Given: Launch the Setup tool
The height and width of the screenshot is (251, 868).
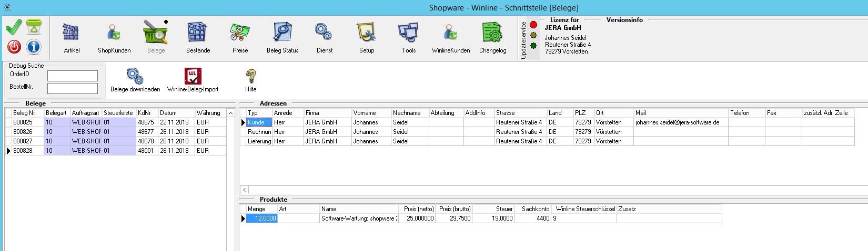Looking at the screenshot, I should [367, 37].
